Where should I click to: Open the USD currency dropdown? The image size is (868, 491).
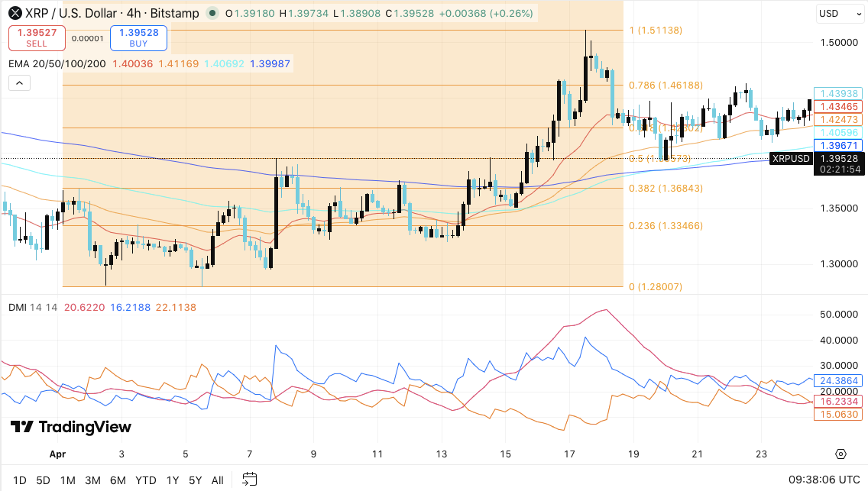tap(838, 13)
